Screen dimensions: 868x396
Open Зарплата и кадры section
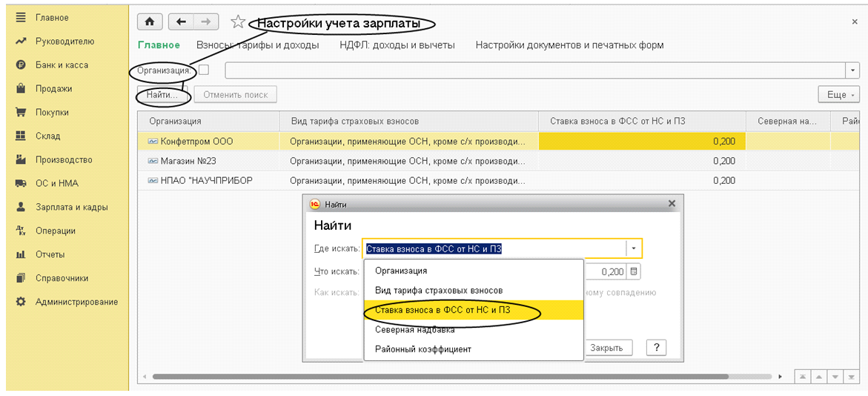pos(71,207)
